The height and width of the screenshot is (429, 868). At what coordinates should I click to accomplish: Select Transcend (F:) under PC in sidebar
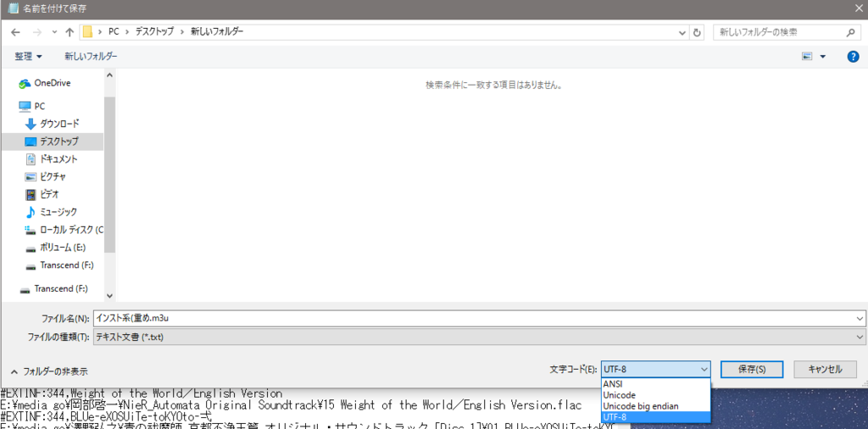click(60, 265)
